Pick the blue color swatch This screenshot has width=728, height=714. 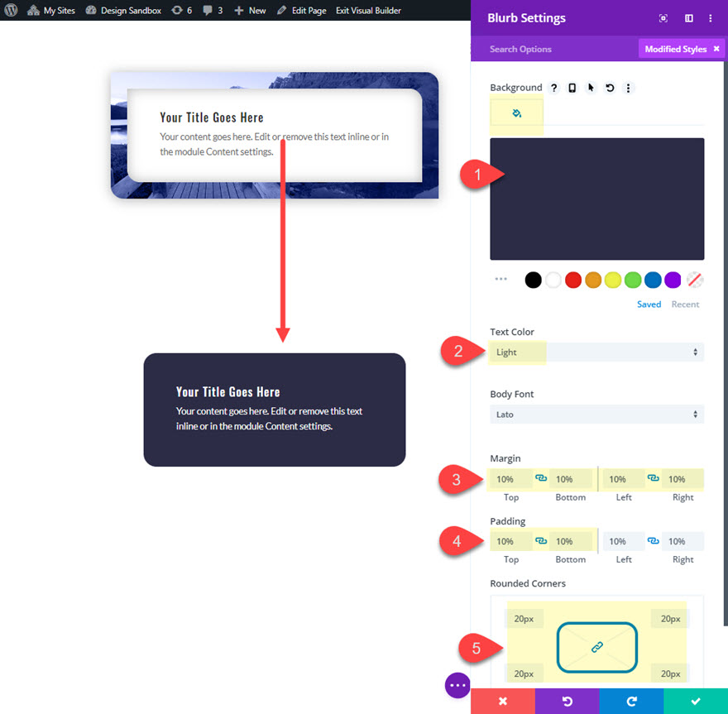[x=653, y=280]
